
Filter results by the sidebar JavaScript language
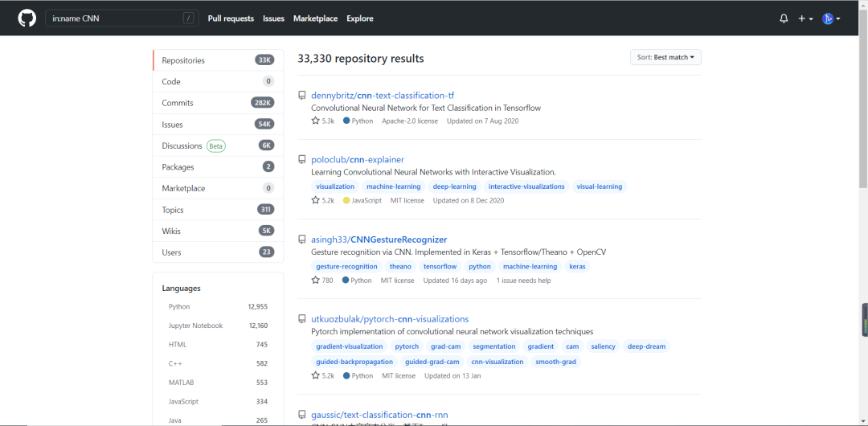tap(218, 402)
